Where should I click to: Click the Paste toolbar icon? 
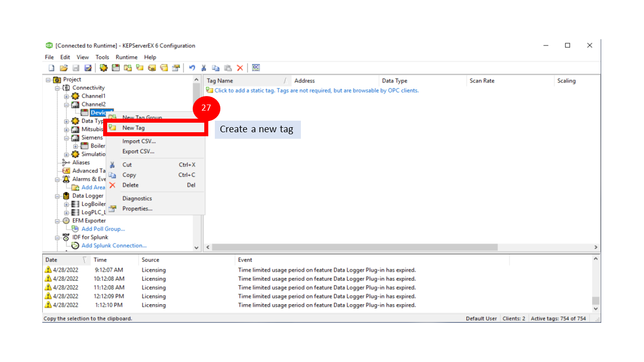[228, 68]
